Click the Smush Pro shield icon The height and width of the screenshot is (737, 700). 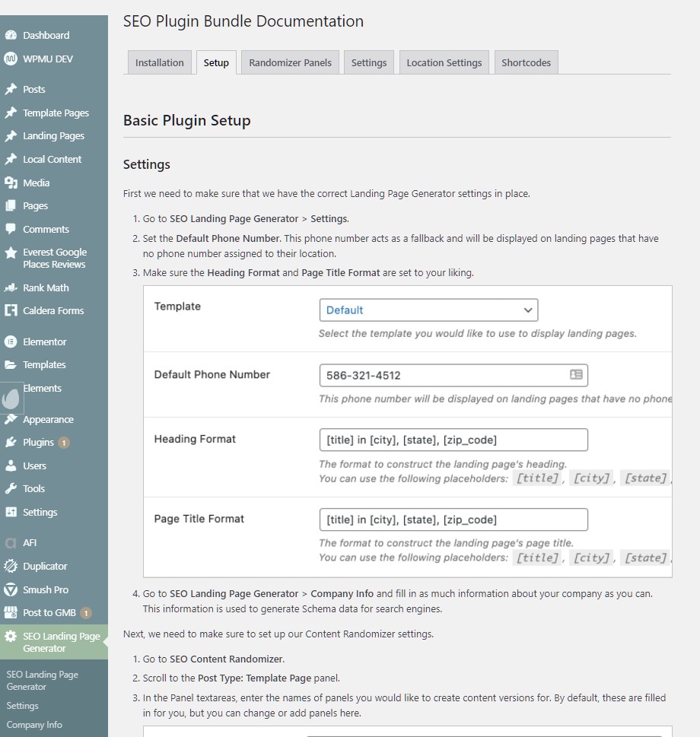[11, 589]
